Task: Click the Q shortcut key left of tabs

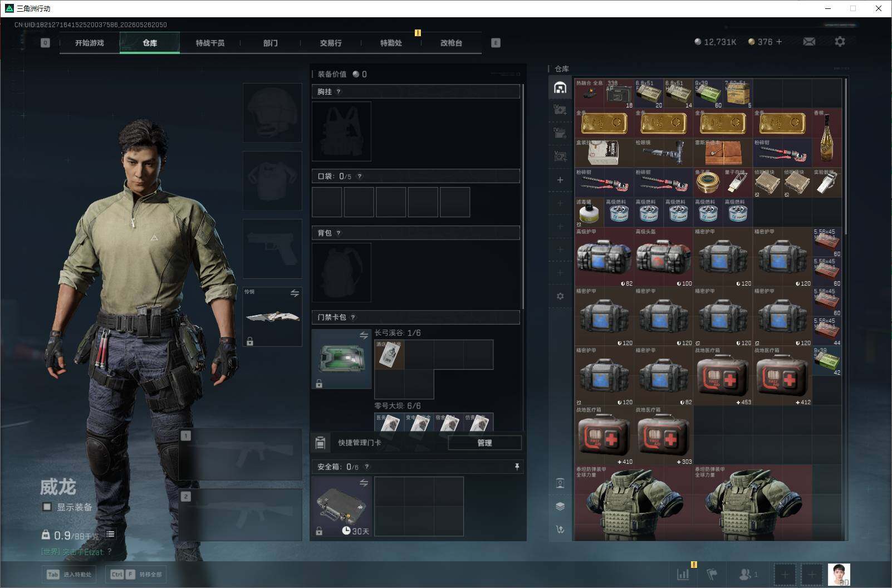Action: (x=45, y=43)
